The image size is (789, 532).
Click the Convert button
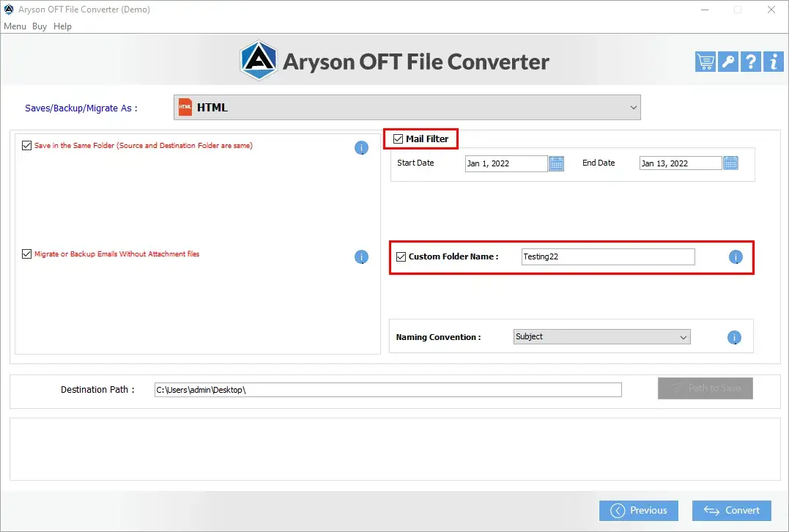coord(732,510)
